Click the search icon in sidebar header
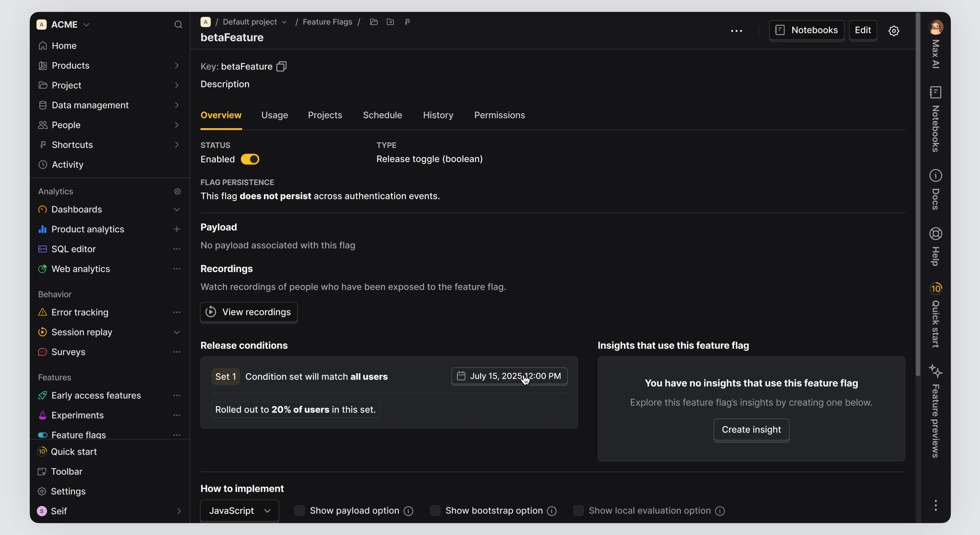980x535 pixels. point(178,25)
